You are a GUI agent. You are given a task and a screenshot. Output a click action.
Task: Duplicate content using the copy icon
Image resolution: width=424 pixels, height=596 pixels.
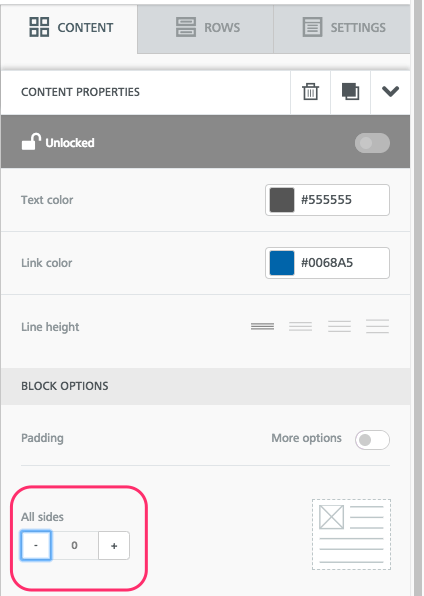click(x=350, y=92)
